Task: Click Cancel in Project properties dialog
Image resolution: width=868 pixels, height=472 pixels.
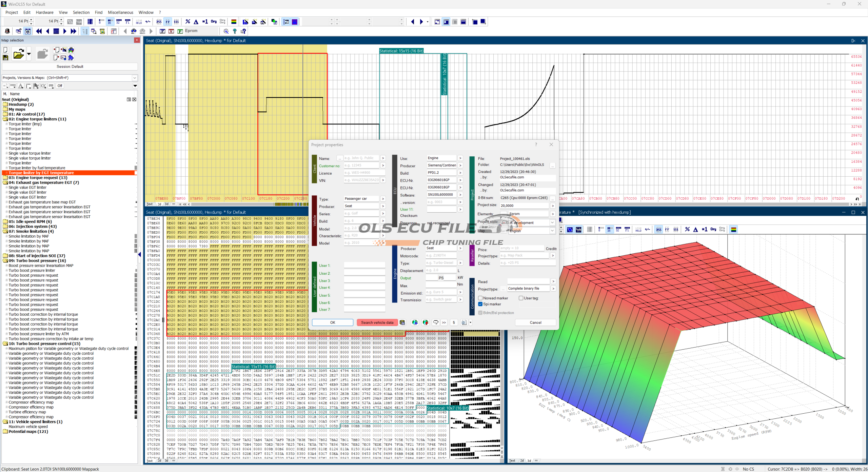Action: tap(535, 322)
